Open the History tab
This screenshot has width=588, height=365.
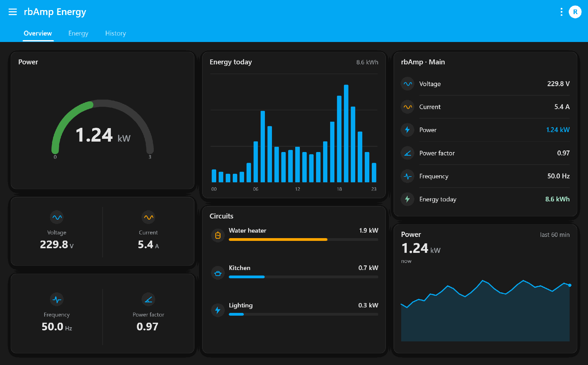point(115,33)
